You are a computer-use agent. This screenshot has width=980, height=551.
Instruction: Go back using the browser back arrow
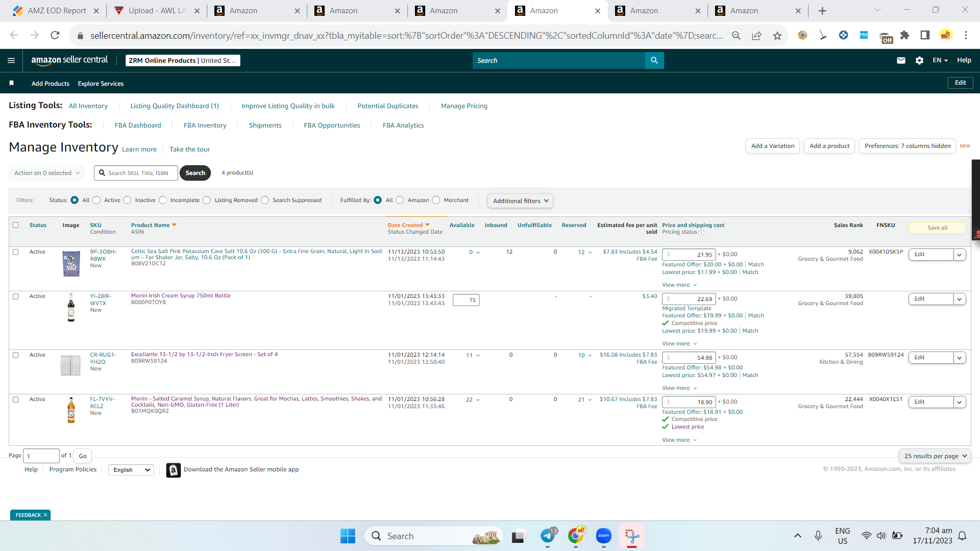point(14,35)
